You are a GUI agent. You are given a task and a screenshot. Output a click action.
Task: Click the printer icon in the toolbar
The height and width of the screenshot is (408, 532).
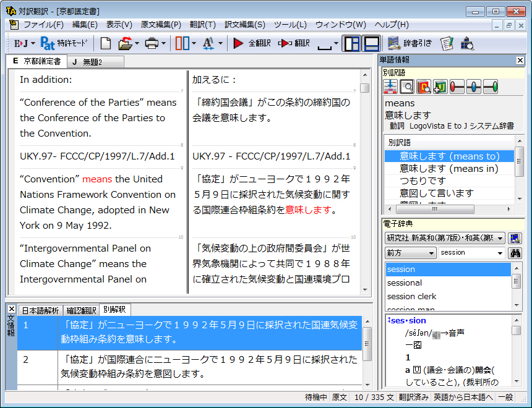point(152,43)
